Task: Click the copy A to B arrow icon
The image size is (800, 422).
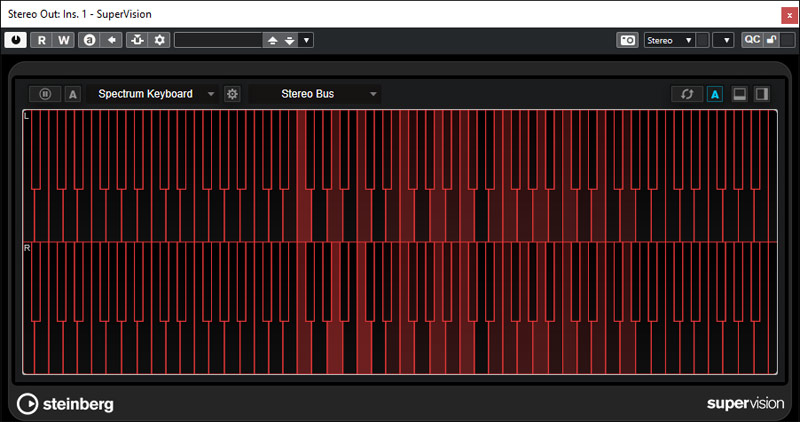Action: coord(112,40)
